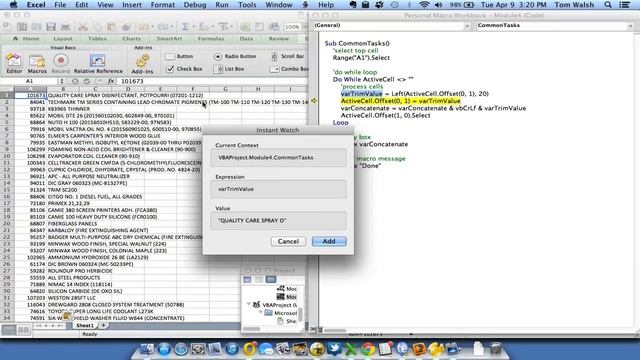Image resolution: width=640 pixels, height=360 pixels.
Task: Click the formula bar showing 101673
Action: pos(212,81)
